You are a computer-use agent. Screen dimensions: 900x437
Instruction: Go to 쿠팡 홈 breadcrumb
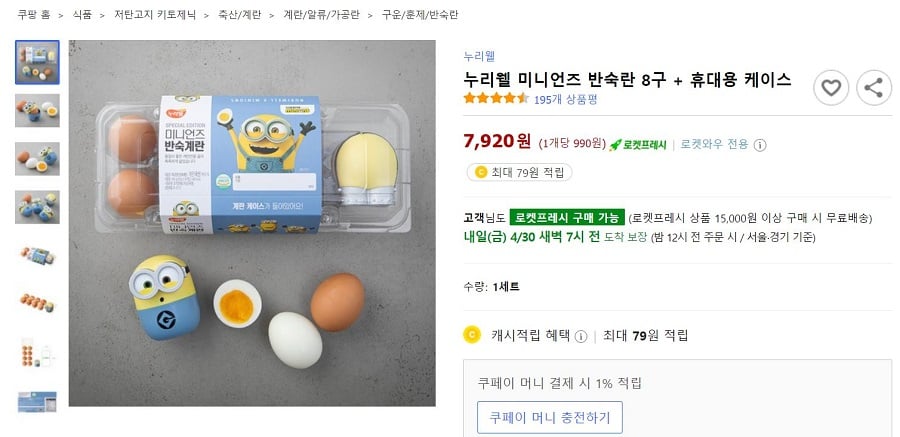[x=34, y=15]
